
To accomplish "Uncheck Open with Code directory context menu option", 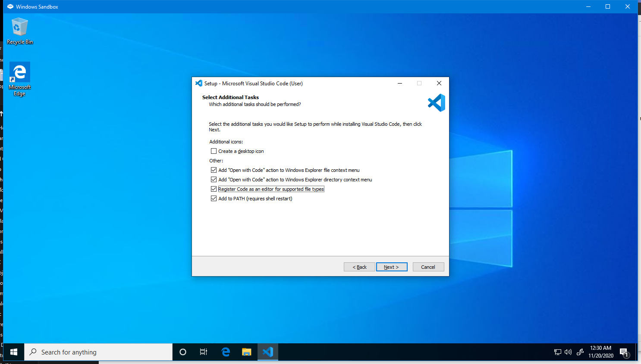I will pyautogui.click(x=214, y=180).
